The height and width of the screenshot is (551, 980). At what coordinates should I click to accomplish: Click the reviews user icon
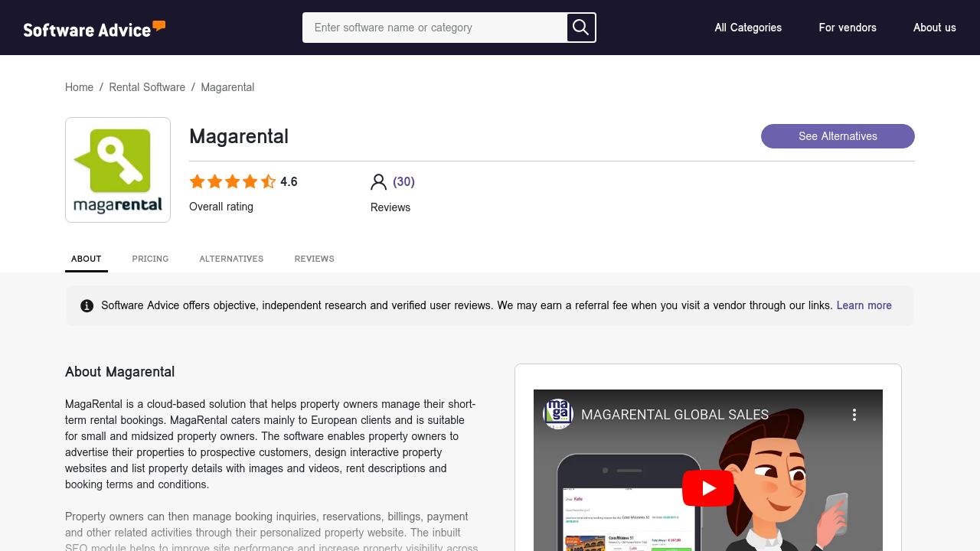coord(378,182)
